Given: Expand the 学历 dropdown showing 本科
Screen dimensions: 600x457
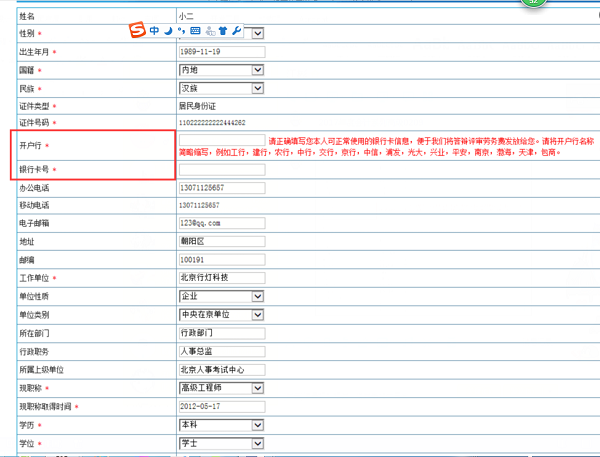Looking at the screenshot, I should coord(257,423).
